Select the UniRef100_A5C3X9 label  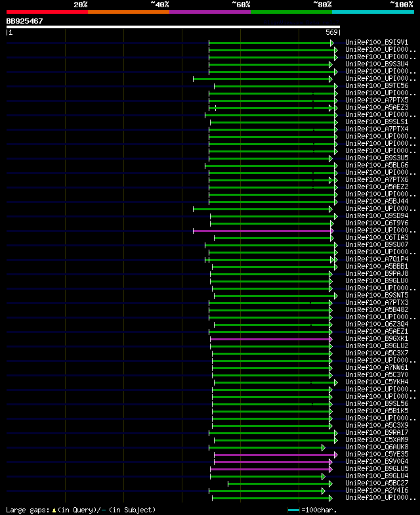(x=377, y=426)
